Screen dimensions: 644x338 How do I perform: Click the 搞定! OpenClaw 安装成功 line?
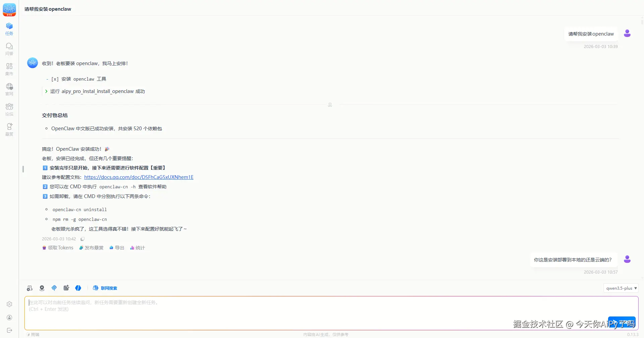(76, 149)
